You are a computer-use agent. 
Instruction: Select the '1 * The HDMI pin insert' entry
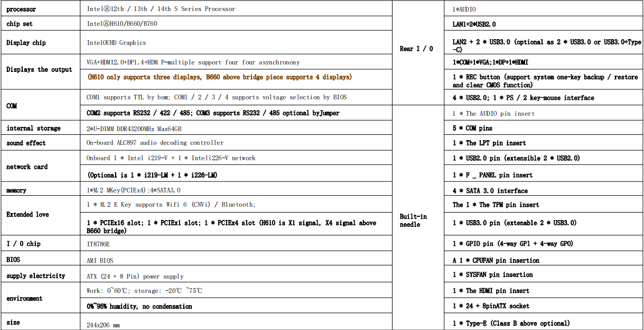click(x=491, y=290)
